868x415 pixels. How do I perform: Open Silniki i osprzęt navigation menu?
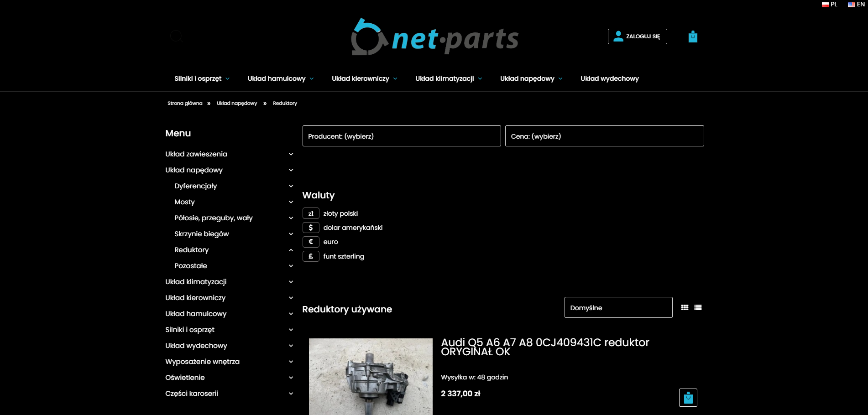tap(202, 78)
